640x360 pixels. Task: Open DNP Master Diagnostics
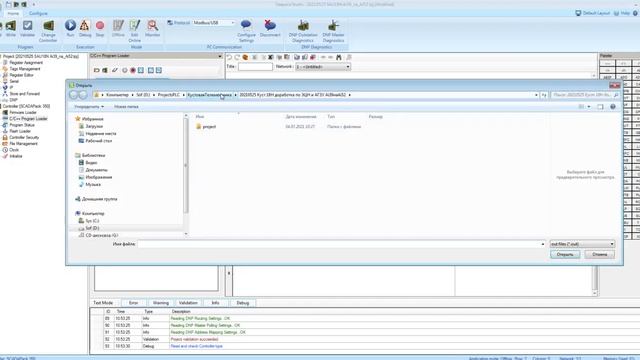(333, 31)
